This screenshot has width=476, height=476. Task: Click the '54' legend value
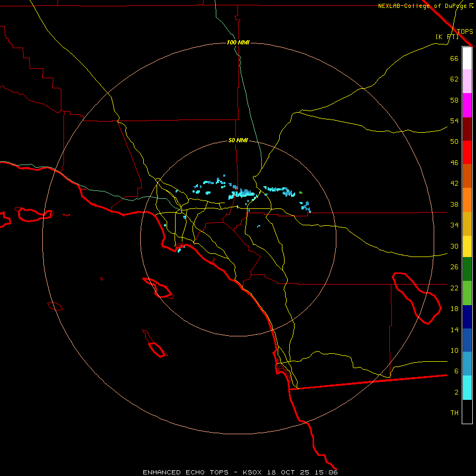point(454,121)
